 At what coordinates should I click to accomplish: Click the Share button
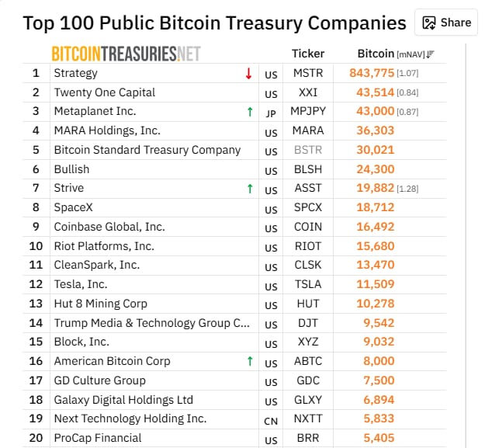pyautogui.click(x=446, y=23)
